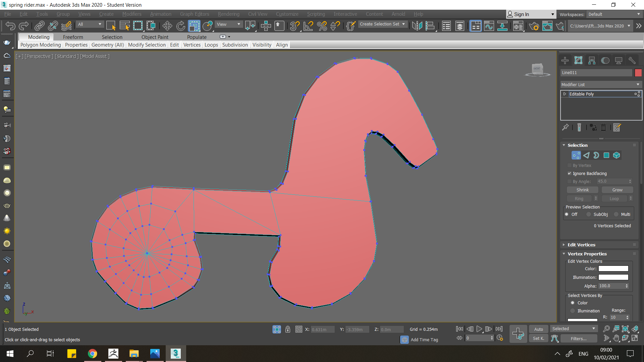Click the vertex Color white swatch
The width and height of the screenshot is (644, 362).
[x=613, y=269]
